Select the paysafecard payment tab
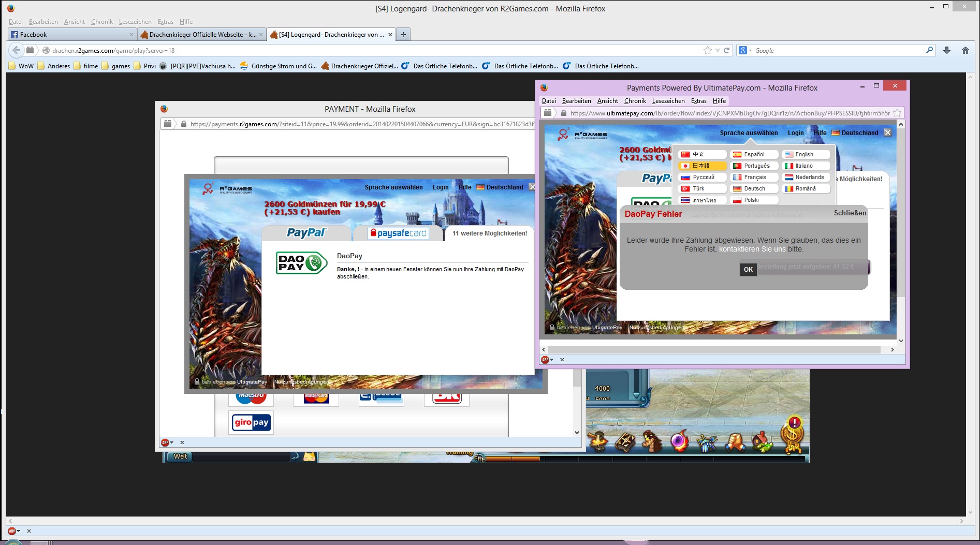This screenshot has width=980, height=545. [398, 233]
